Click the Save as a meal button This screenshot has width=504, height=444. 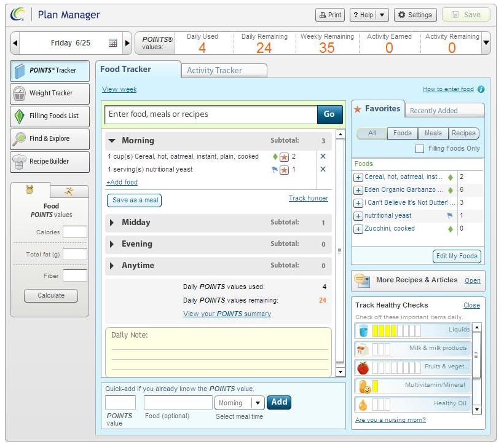click(135, 200)
